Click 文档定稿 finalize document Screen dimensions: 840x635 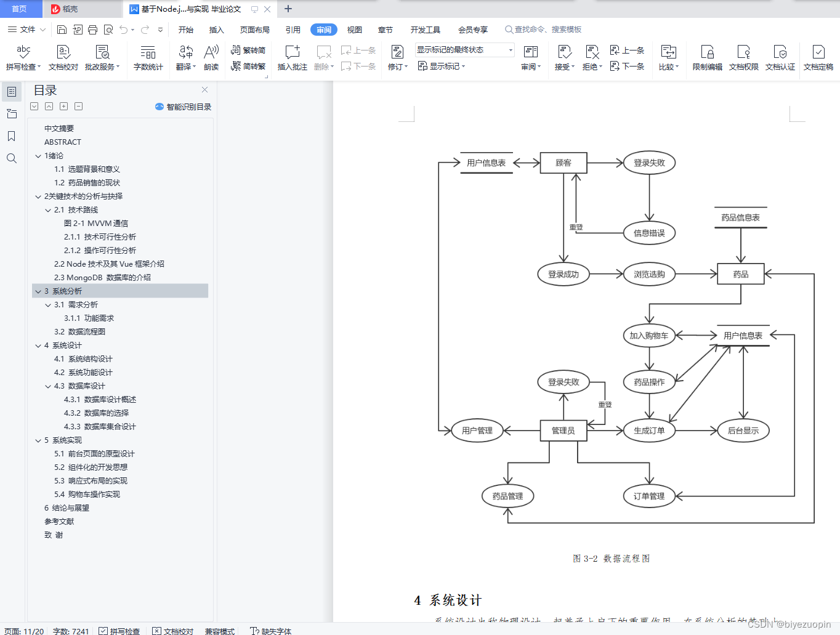click(818, 57)
